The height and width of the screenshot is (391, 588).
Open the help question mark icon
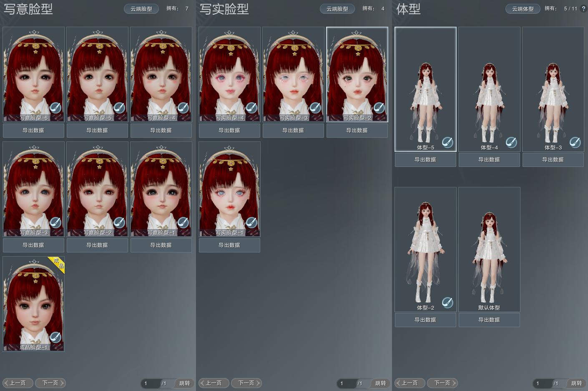pos(583,8)
